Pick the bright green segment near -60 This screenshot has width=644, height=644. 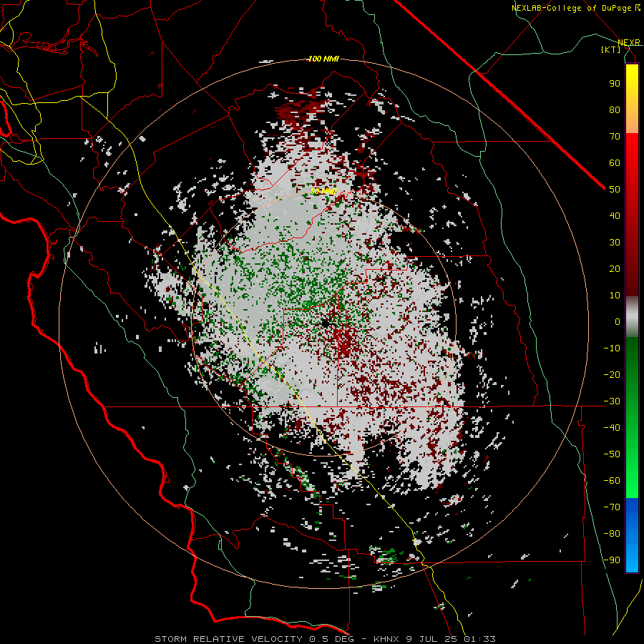(632, 482)
